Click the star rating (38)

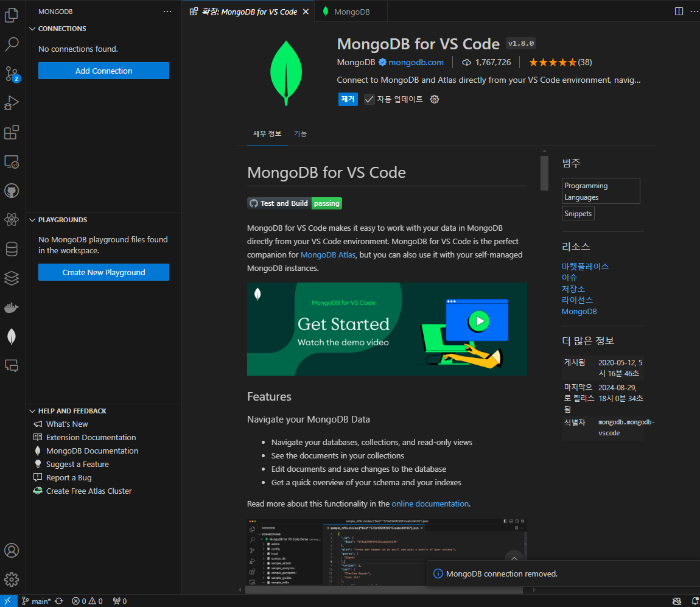pos(560,63)
